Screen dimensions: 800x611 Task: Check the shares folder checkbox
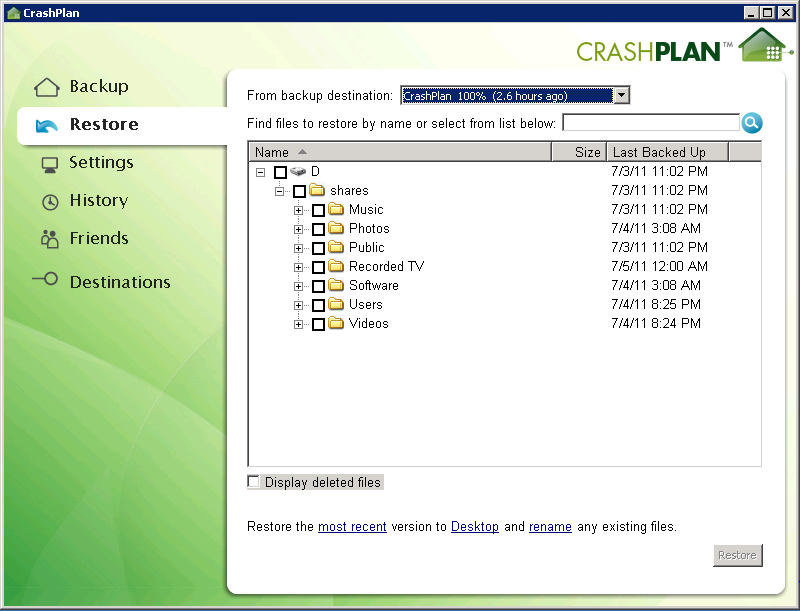click(x=299, y=191)
